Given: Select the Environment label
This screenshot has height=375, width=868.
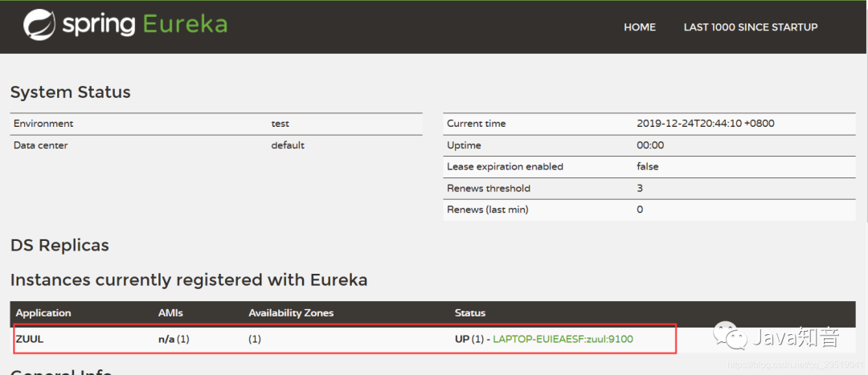Looking at the screenshot, I should point(43,124).
